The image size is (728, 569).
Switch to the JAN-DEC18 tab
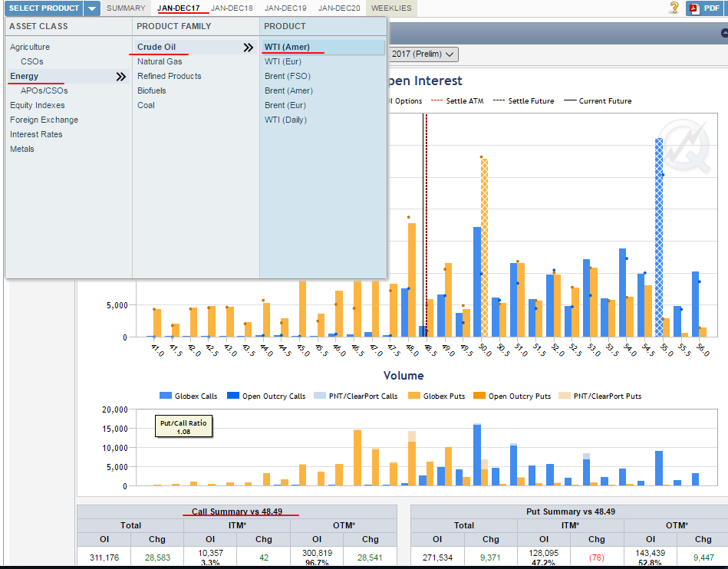(x=232, y=8)
